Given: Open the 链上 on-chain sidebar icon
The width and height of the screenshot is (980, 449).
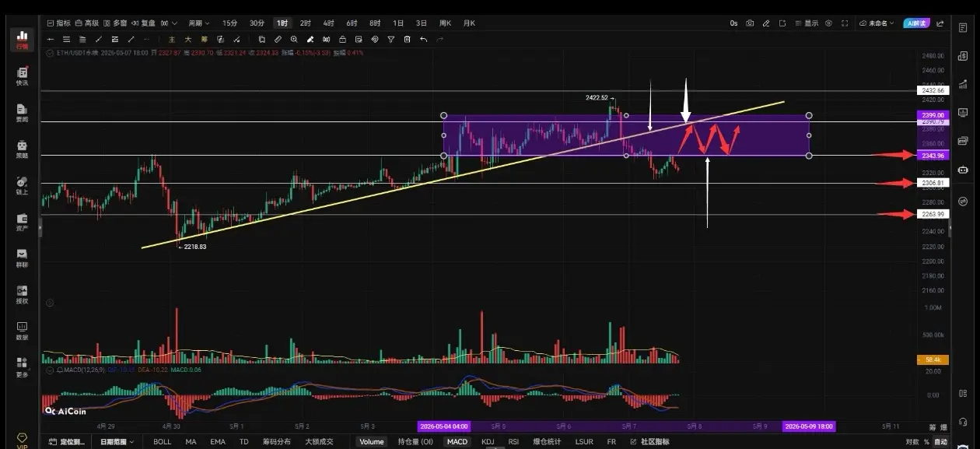Looking at the screenshot, I should coord(22,185).
